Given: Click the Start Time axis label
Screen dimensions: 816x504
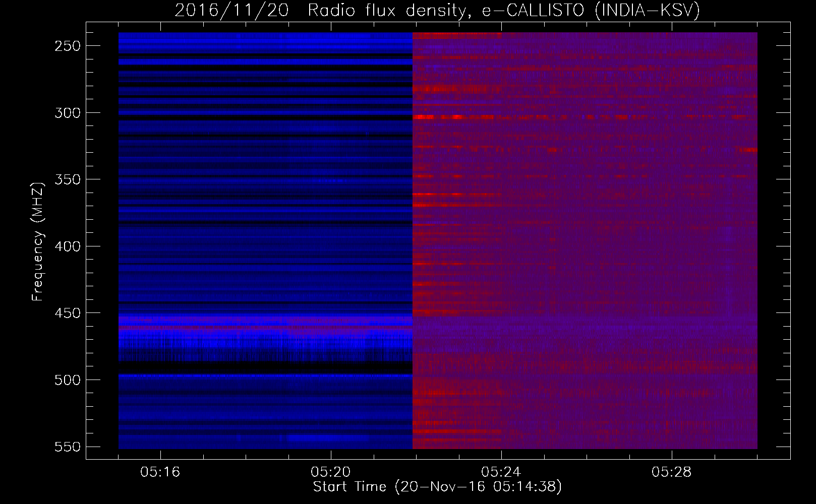Looking at the screenshot, I should [437, 487].
